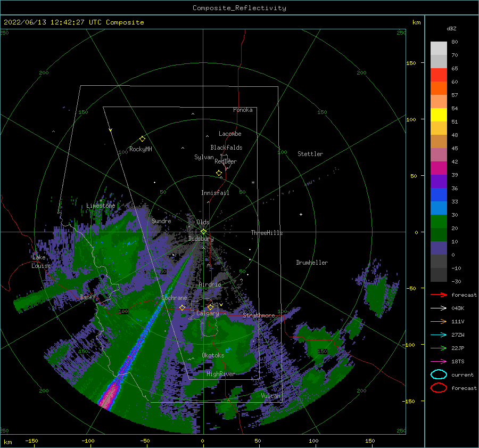The image size is (479, 448).
Task: Click the HighRiver label
Action: point(221,374)
